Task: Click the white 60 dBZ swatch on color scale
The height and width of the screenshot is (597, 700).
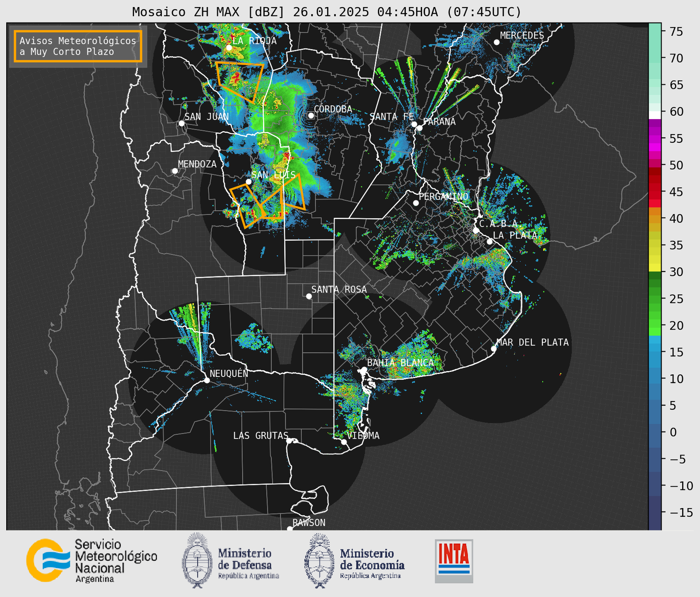Action: [655, 115]
